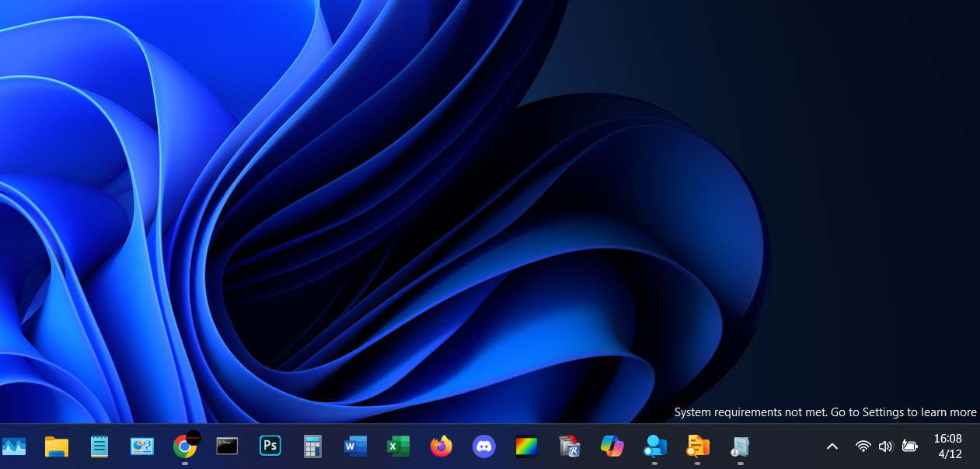Open Discord
Viewport: 980px width, 469px height.
coord(483,446)
